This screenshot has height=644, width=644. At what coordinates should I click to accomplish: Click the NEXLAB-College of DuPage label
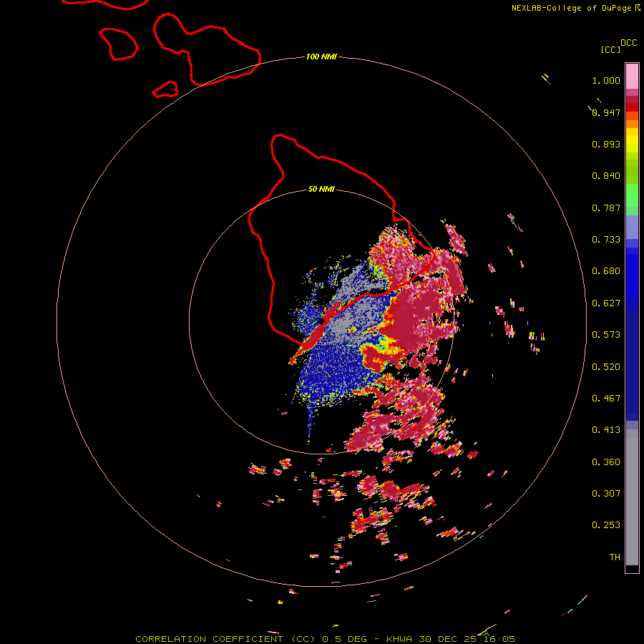[575, 8]
